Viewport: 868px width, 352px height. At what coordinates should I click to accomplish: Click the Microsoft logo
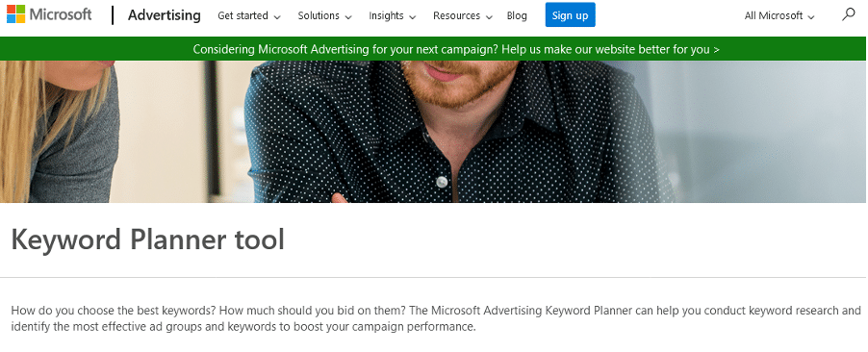click(x=49, y=14)
